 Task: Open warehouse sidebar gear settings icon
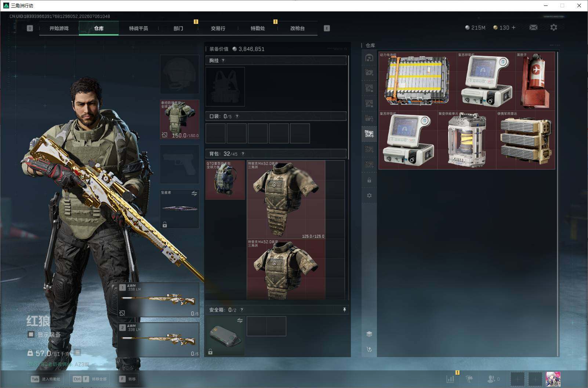(369, 195)
